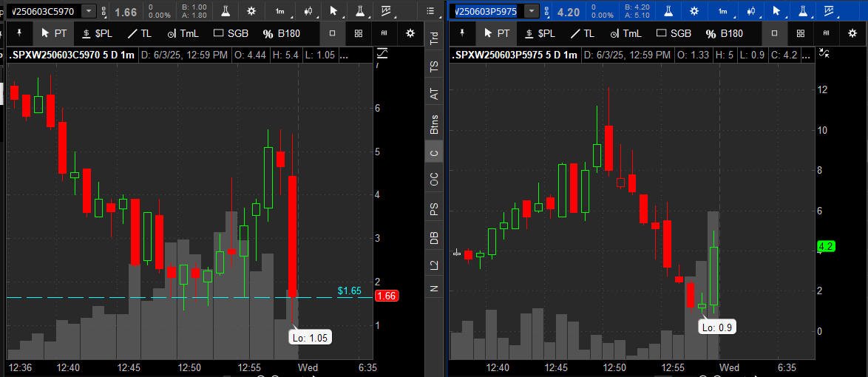The height and width of the screenshot is (377, 868).
Task: Click the $1.65 cyan price level line label
Action: click(349, 291)
